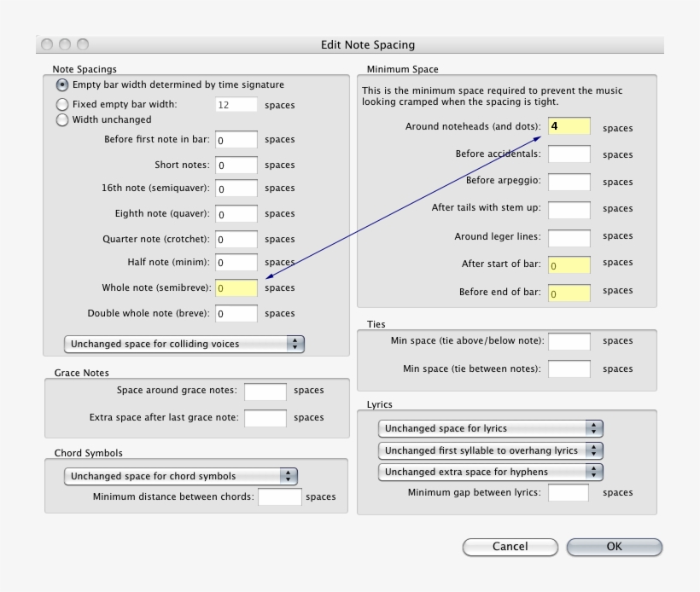This screenshot has width=700, height=592.
Task: Click the Minimum gap between lyrics field
Action: pos(569,492)
